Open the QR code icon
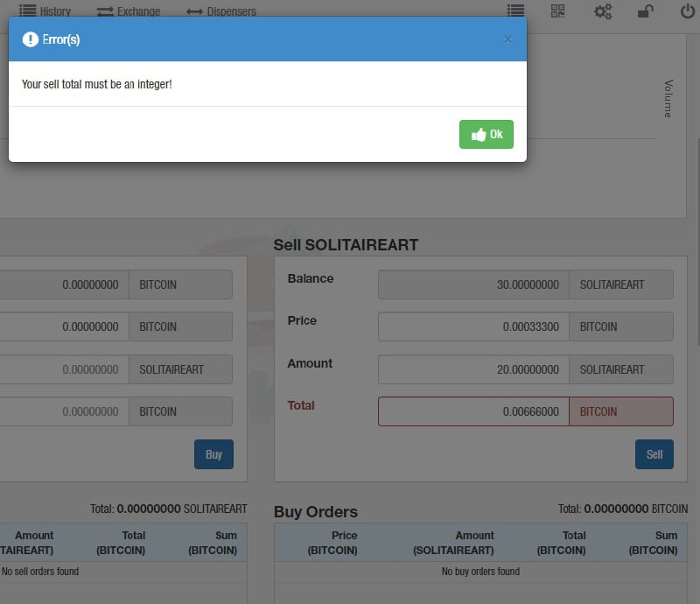Viewport: 700px width, 604px height. point(557,11)
